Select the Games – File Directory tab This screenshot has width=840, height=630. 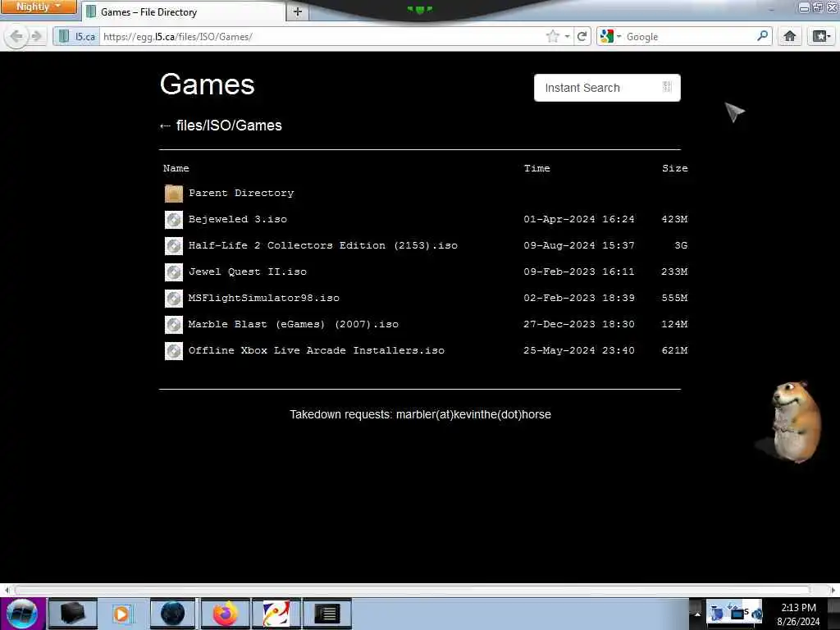(x=183, y=11)
